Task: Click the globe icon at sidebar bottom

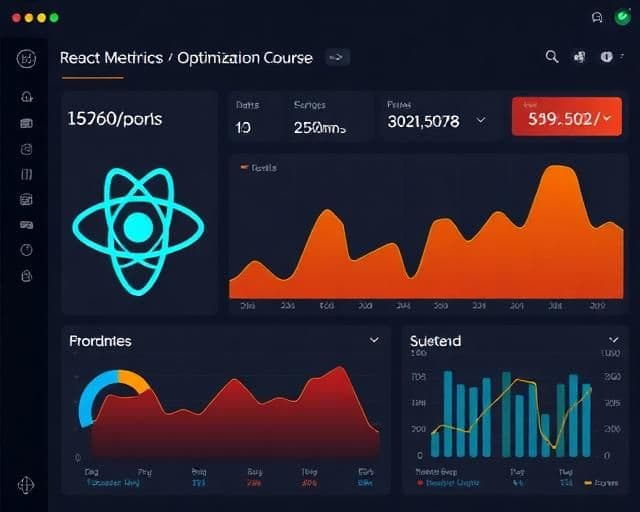Action: pyautogui.click(x=26, y=485)
